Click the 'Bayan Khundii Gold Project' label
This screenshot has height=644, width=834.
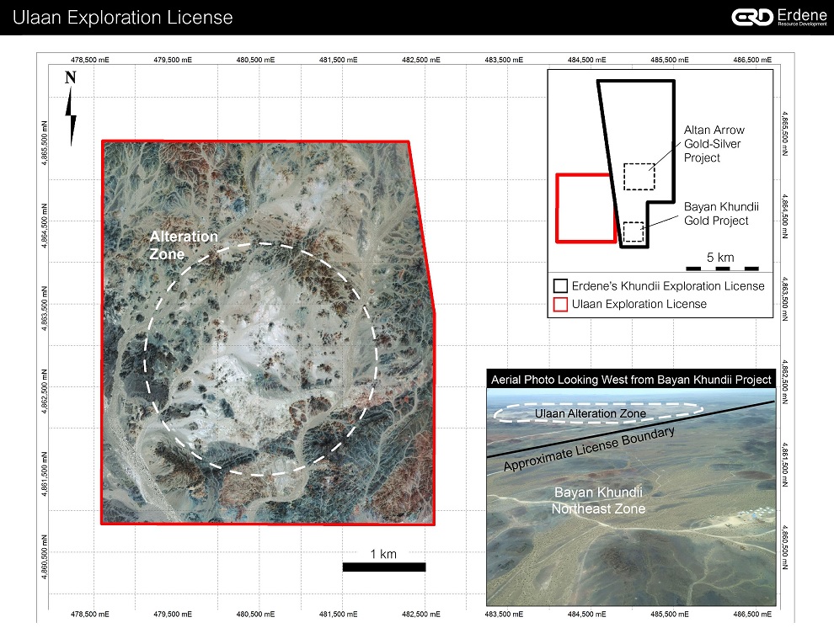721,214
